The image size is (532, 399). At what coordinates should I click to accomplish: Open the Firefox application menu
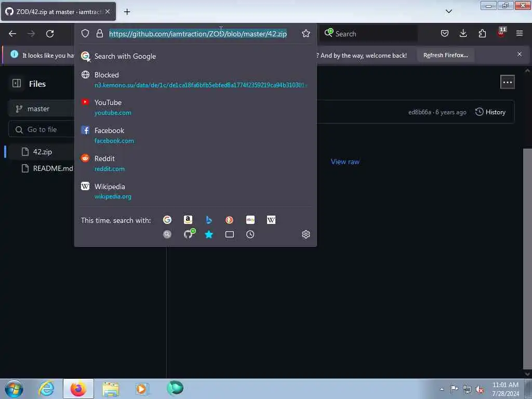520,33
